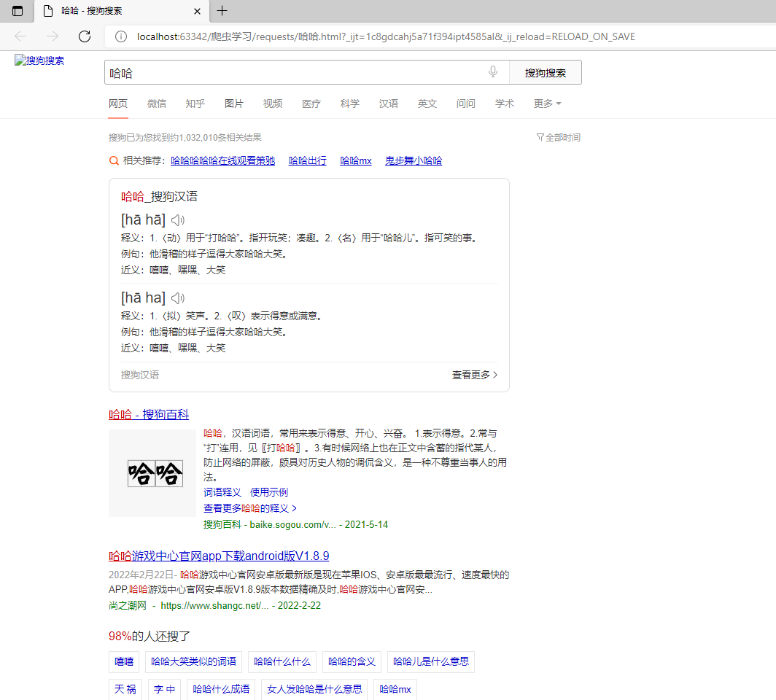Expand the 更多 dropdown menu
The image size is (776, 700).
[547, 104]
